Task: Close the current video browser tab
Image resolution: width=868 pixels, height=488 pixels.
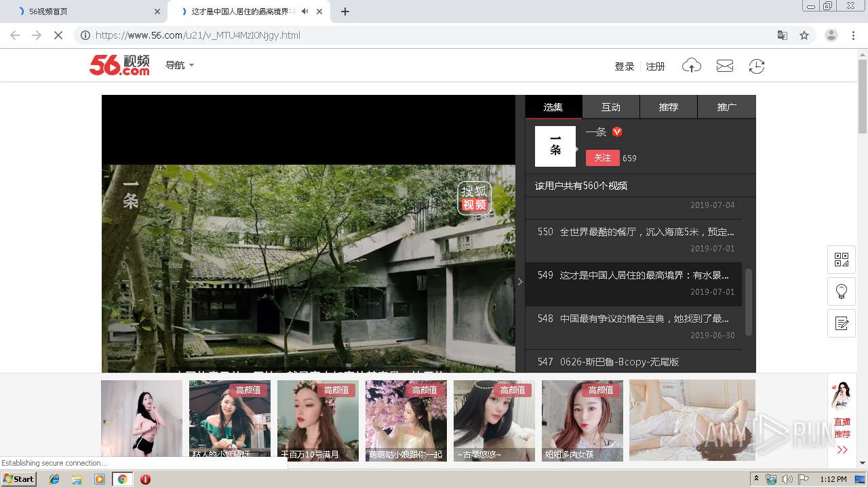Action: 319,12
